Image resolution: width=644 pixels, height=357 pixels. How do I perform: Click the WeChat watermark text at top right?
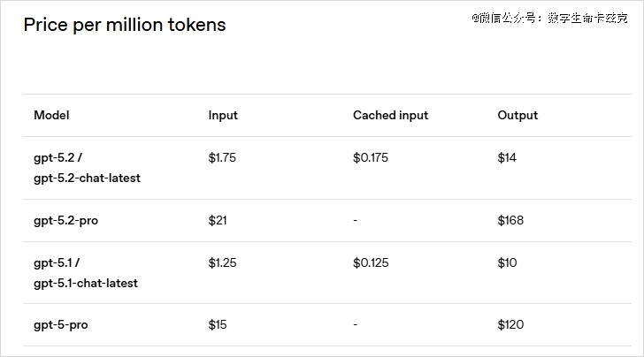548,18
